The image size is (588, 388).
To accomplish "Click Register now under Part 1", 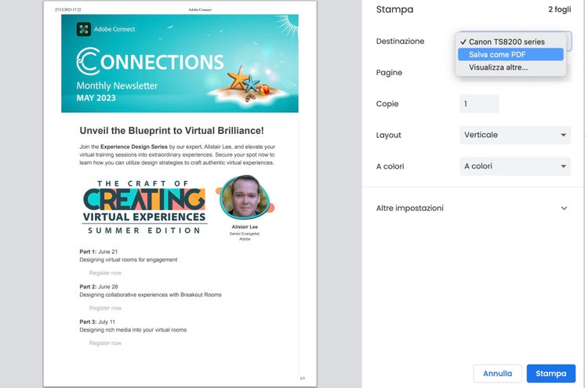I will [105, 273].
